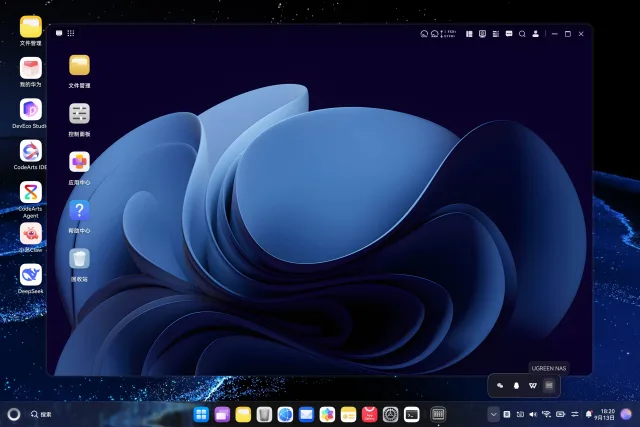This screenshot has height=427, width=640.
Task: Open the control center sliders icon
Action: coord(575,414)
